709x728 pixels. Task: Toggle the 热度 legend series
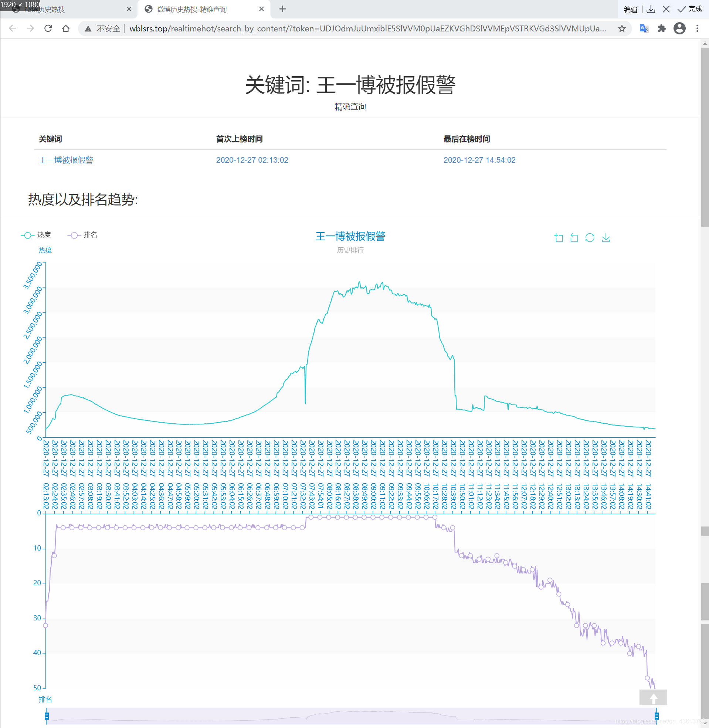36,235
